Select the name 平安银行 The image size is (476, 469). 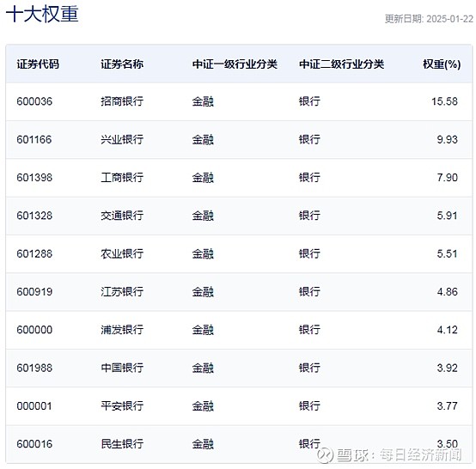point(122,405)
